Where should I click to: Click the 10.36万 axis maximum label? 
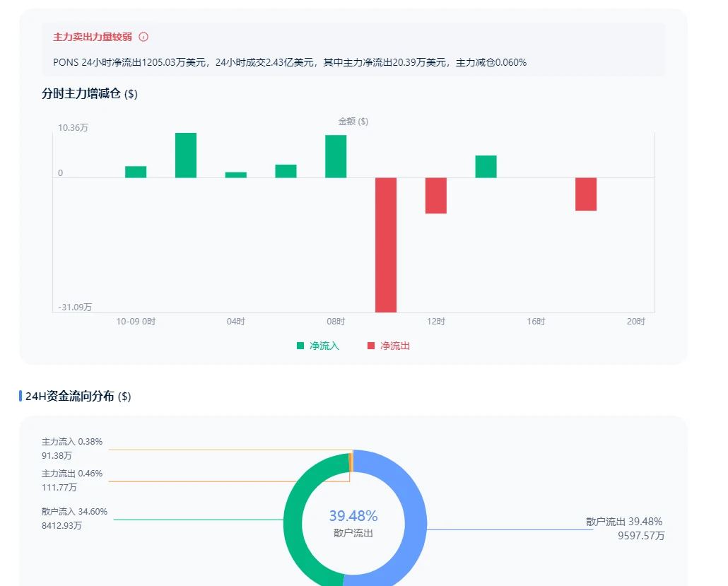(x=73, y=128)
